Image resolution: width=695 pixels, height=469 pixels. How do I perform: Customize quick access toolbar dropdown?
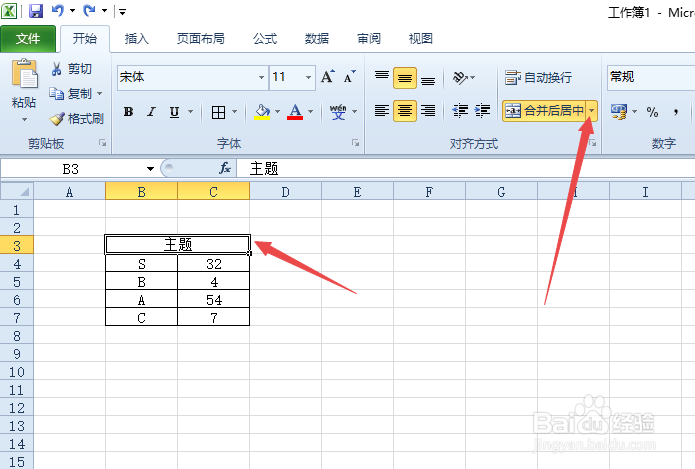(123, 12)
